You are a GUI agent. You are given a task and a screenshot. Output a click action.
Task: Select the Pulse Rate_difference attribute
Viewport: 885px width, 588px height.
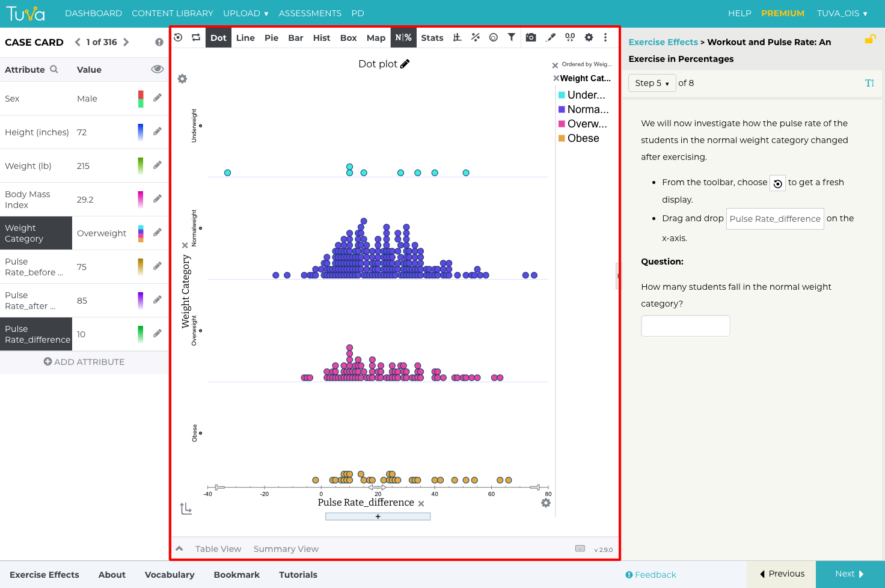click(x=36, y=334)
